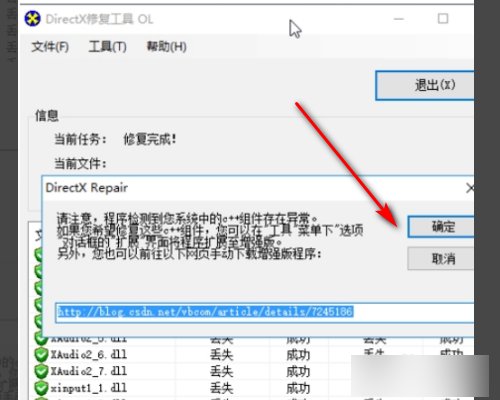Click green shield icon beside XAudio2_6.dll
Screen dimensions: 500x400
pos(41,355)
